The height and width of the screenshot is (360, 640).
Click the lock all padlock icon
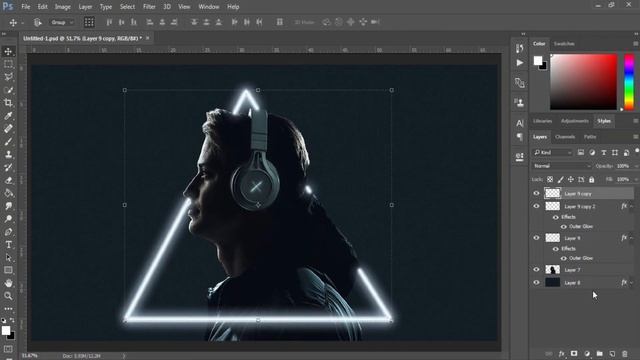point(591,180)
